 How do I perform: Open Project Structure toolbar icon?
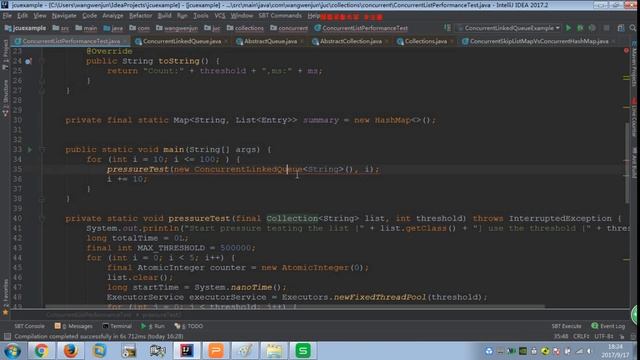(x=621, y=28)
